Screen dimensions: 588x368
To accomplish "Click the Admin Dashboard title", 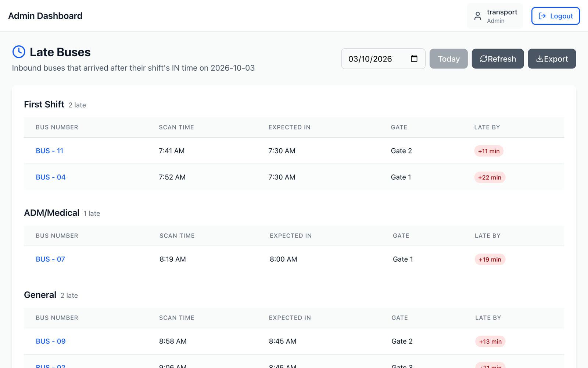I will point(45,16).
